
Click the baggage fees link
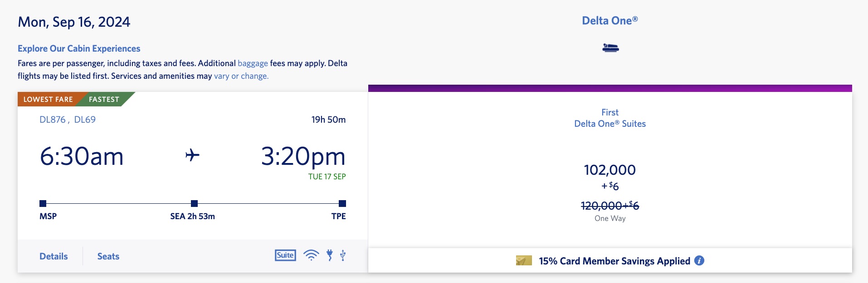(253, 63)
